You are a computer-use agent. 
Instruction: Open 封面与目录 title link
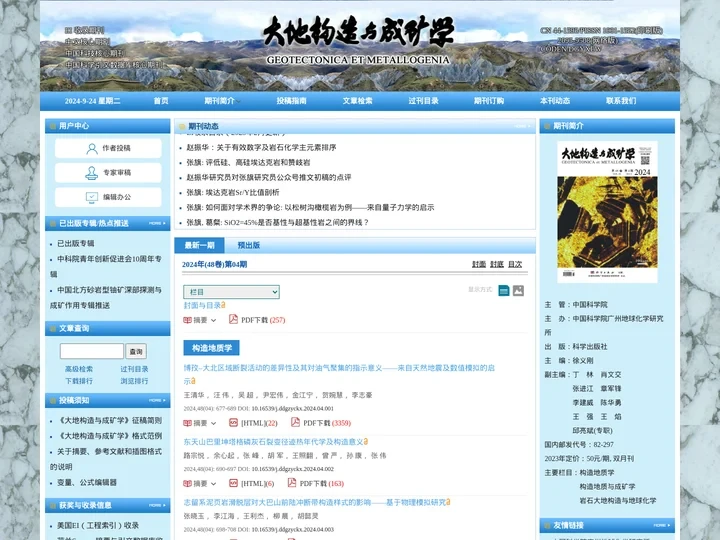tap(202, 305)
